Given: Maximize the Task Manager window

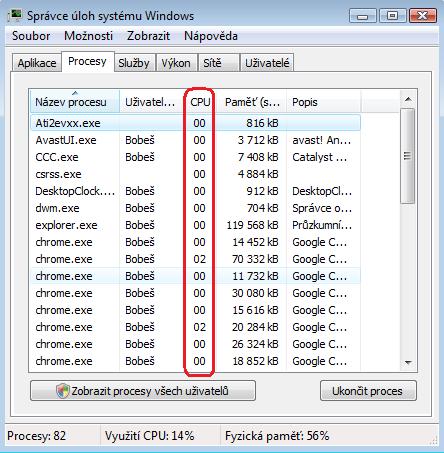Looking at the screenshot, I should pos(393,16).
